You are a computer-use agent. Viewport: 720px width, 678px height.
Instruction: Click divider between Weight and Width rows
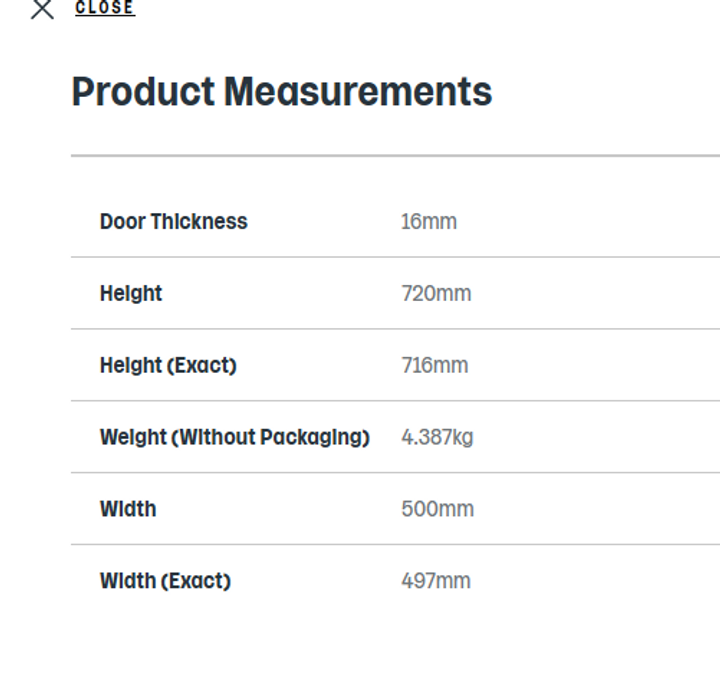tap(395, 473)
